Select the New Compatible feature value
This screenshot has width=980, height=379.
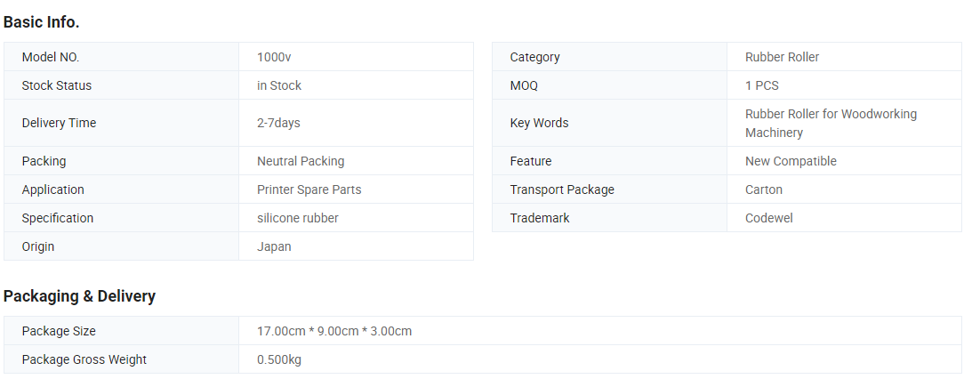click(x=791, y=161)
